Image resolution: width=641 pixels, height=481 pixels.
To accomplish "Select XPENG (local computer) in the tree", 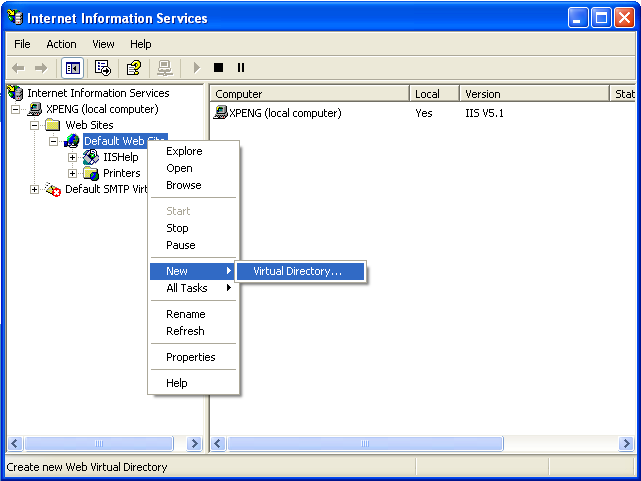I will click(x=102, y=109).
